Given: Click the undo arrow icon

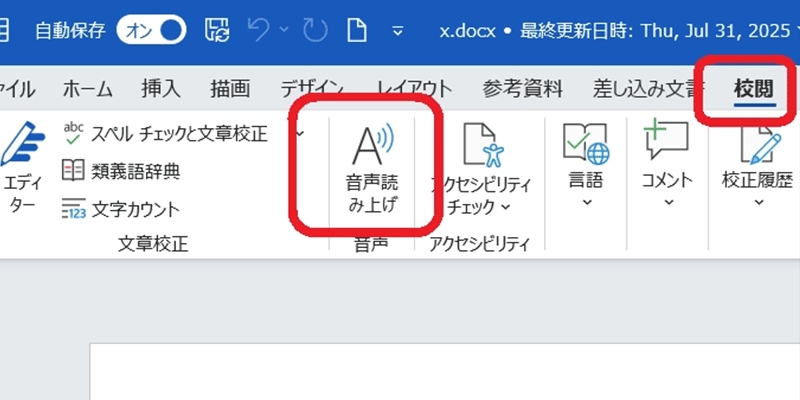Looking at the screenshot, I should point(260,31).
